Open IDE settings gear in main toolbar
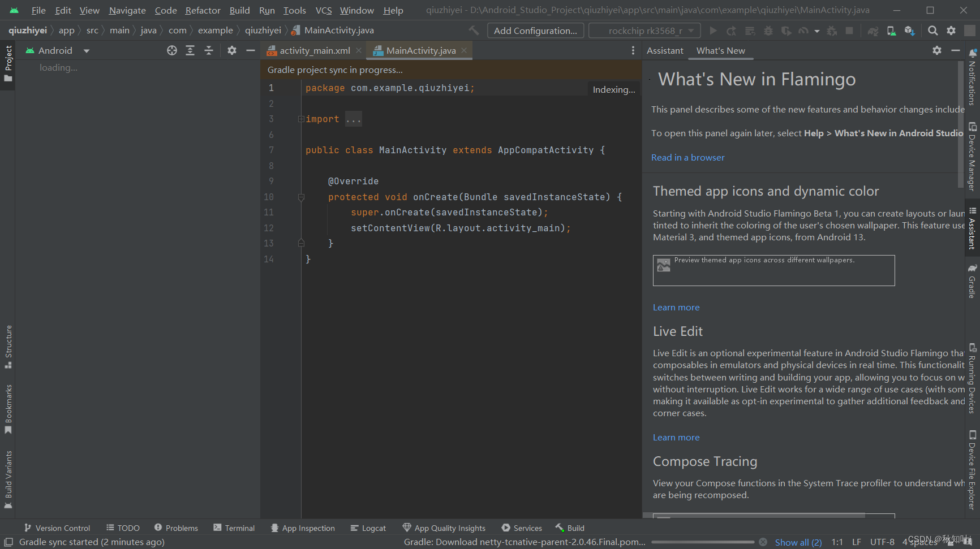This screenshot has width=980, height=549. (951, 31)
